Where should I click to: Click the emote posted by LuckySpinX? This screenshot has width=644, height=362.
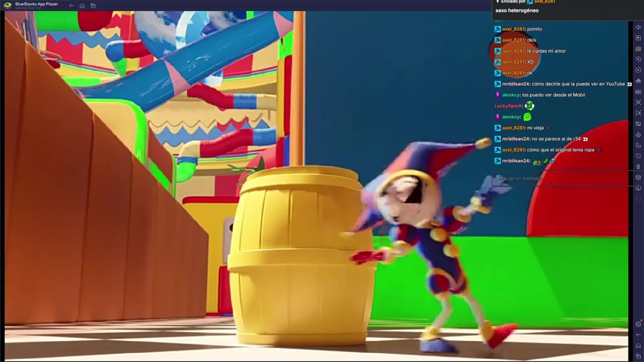[529, 106]
